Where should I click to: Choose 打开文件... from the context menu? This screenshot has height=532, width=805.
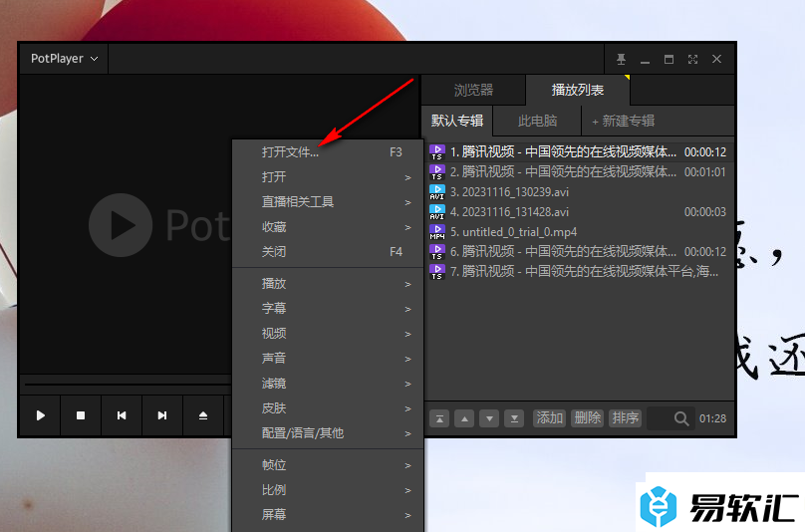coord(329,152)
